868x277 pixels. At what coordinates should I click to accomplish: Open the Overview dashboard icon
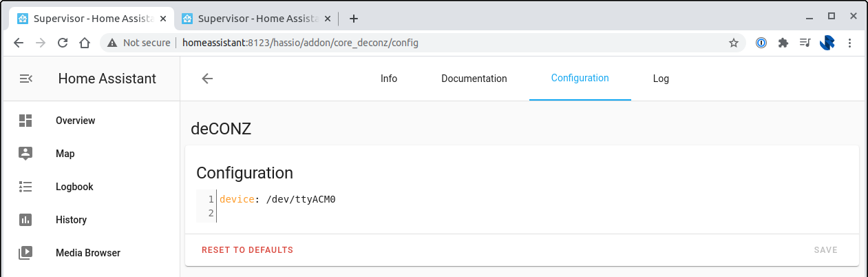coord(25,121)
